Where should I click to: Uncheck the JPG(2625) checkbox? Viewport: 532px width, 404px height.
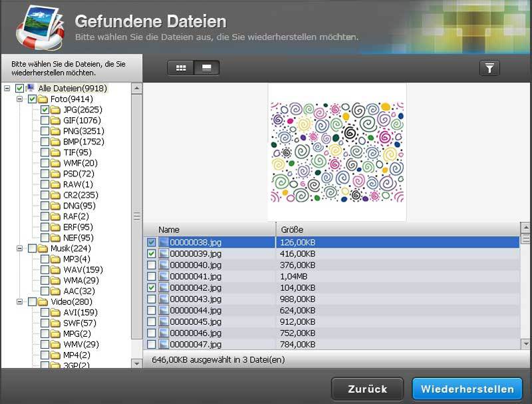45,110
